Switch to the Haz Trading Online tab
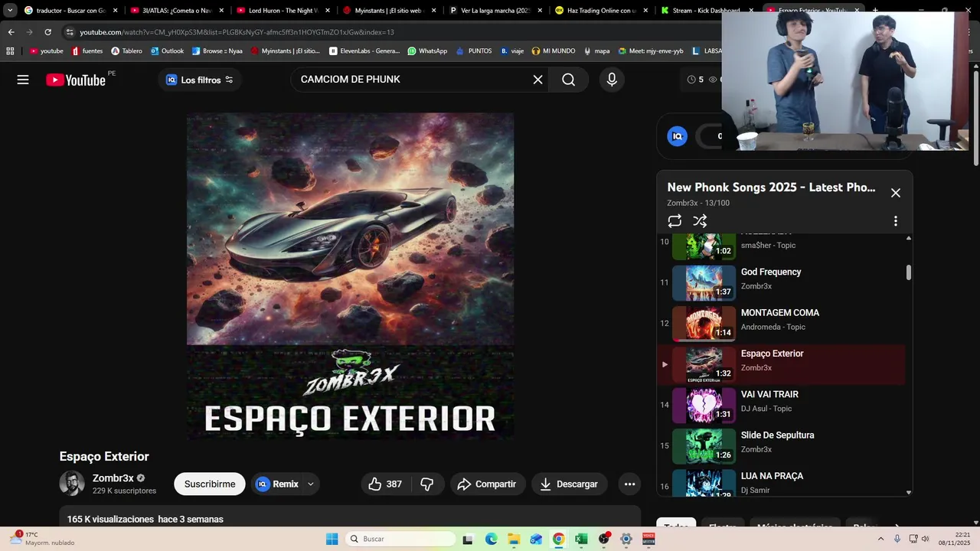 click(x=602, y=11)
